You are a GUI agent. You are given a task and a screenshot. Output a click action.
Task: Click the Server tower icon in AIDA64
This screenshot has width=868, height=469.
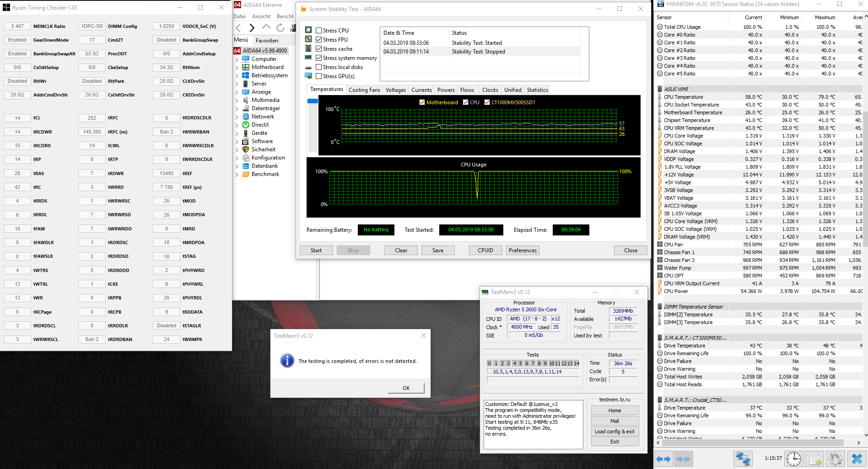[246, 84]
